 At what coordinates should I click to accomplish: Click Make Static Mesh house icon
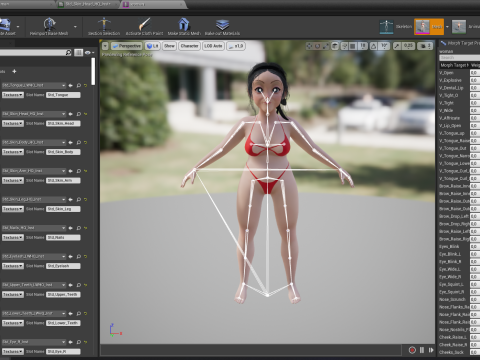(x=184, y=24)
